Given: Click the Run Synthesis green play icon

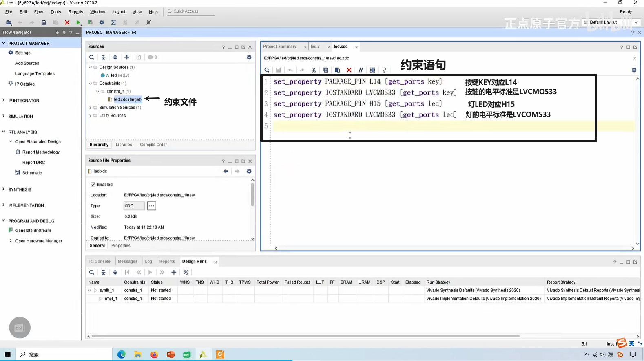Looking at the screenshot, I should point(79,22).
